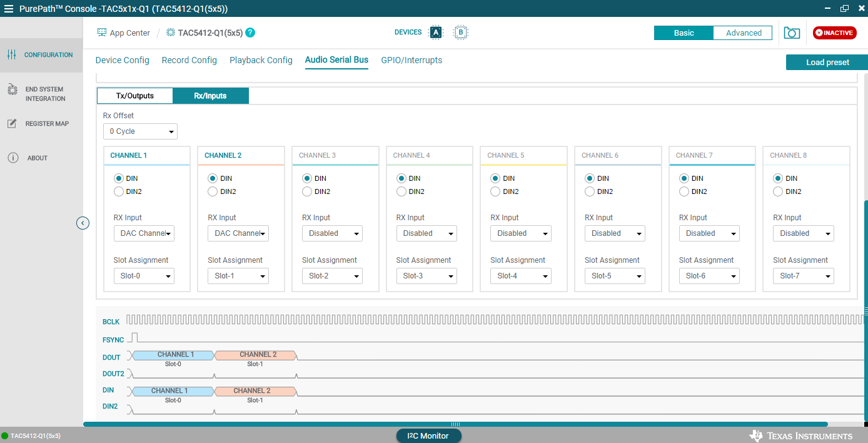This screenshot has height=443, width=868.
Task: Switch to the Tx/Outputs tab
Action: coord(134,96)
